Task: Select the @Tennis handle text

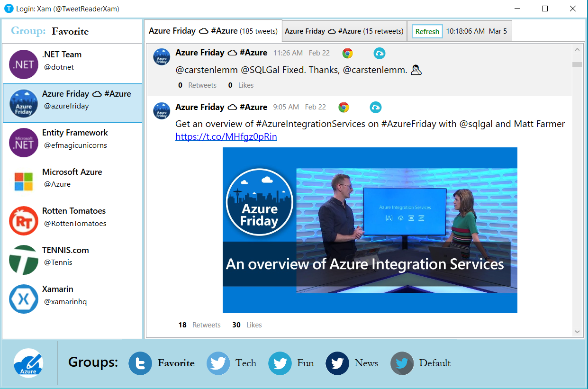Action: point(58,262)
